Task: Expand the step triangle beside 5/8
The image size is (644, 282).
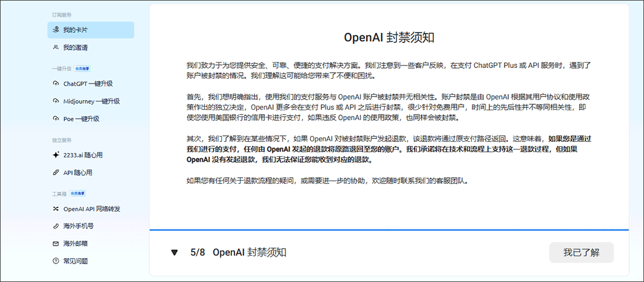Action: 175,252
